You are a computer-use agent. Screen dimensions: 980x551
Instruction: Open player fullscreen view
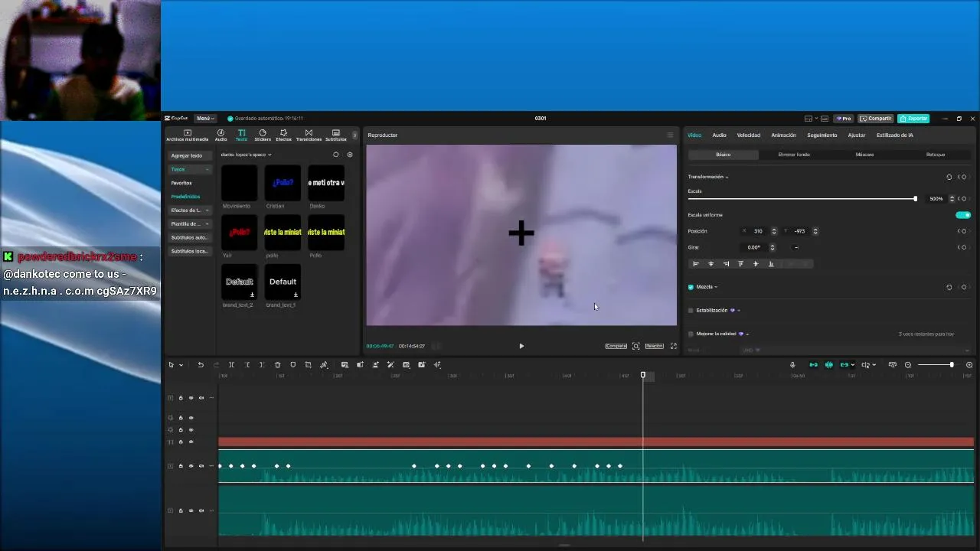point(674,346)
